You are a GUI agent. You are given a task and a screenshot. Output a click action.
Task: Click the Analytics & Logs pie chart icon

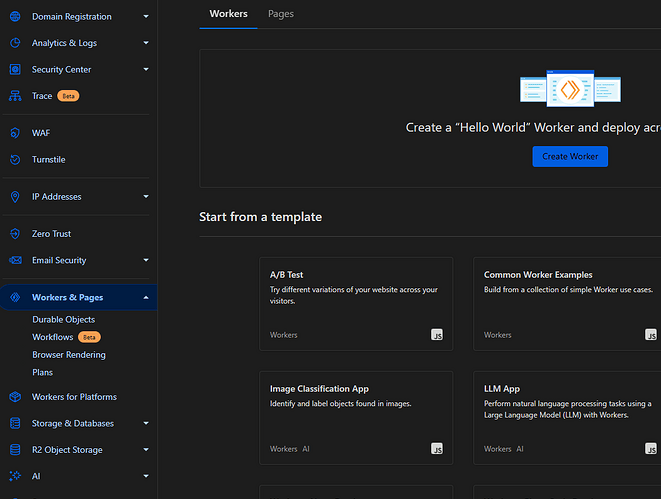pos(15,43)
